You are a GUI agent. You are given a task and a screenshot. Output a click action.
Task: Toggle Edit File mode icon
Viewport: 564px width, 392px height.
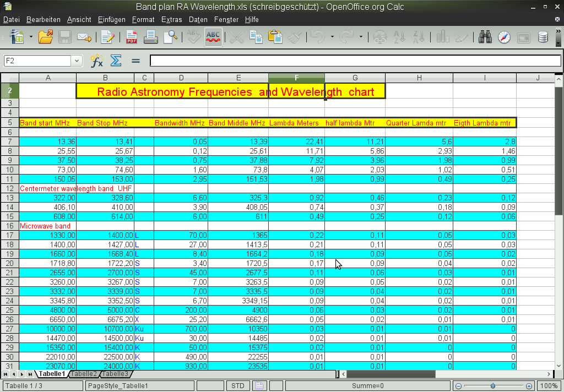coord(107,37)
